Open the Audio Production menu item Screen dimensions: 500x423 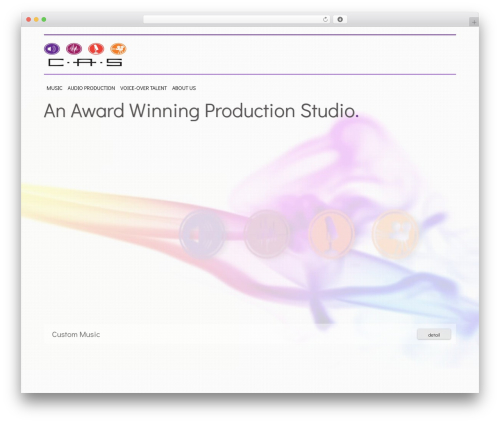pyautogui.click(x=91, y=88)
